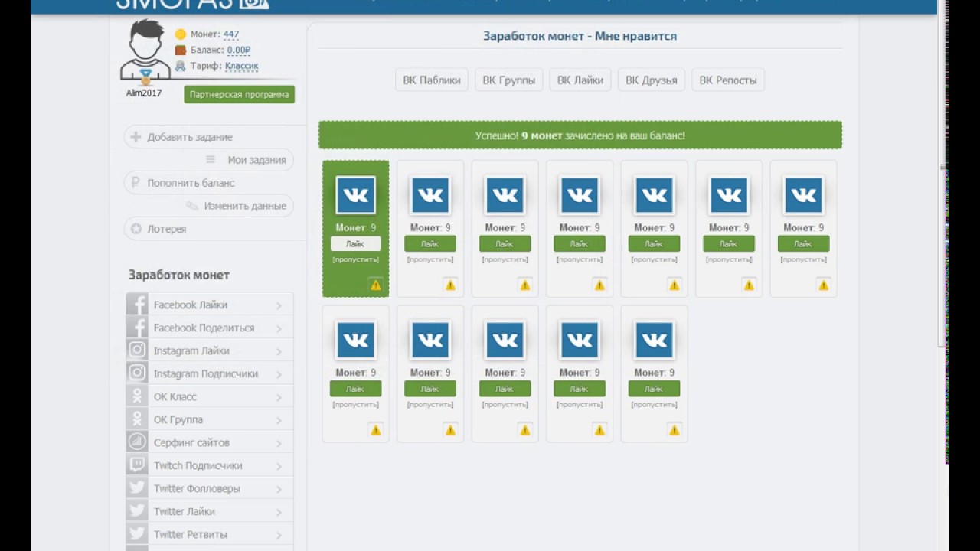Click the Odnoklassniki icon beside ОК Группа
Screen dimensions: 980x551
click(x=137, y=419)
